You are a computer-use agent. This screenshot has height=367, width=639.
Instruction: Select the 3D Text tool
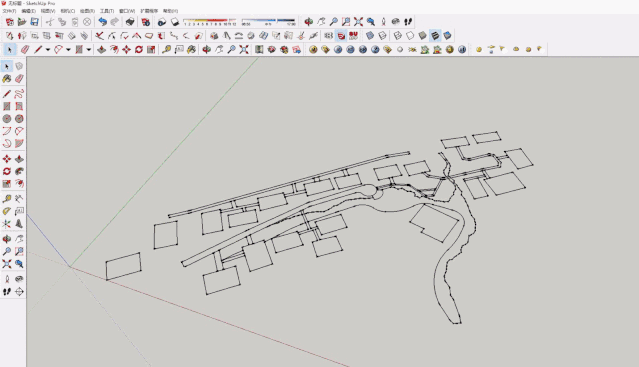[19, 224]
